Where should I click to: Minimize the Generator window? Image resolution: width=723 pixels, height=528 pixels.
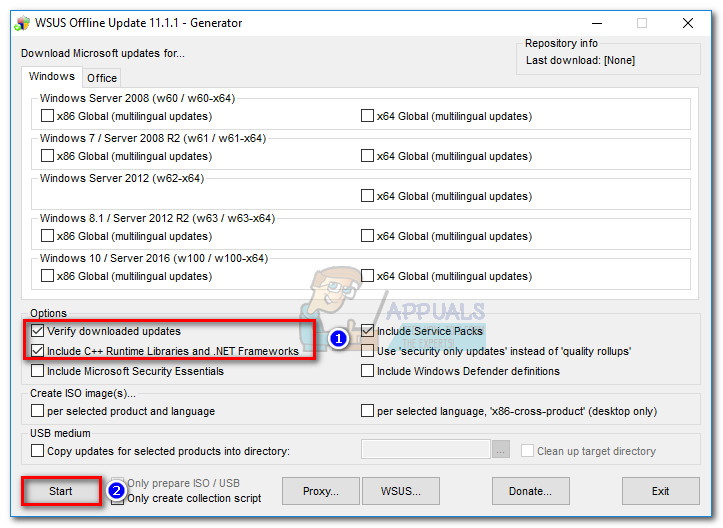pyautogui.click(x=597, y=23)
